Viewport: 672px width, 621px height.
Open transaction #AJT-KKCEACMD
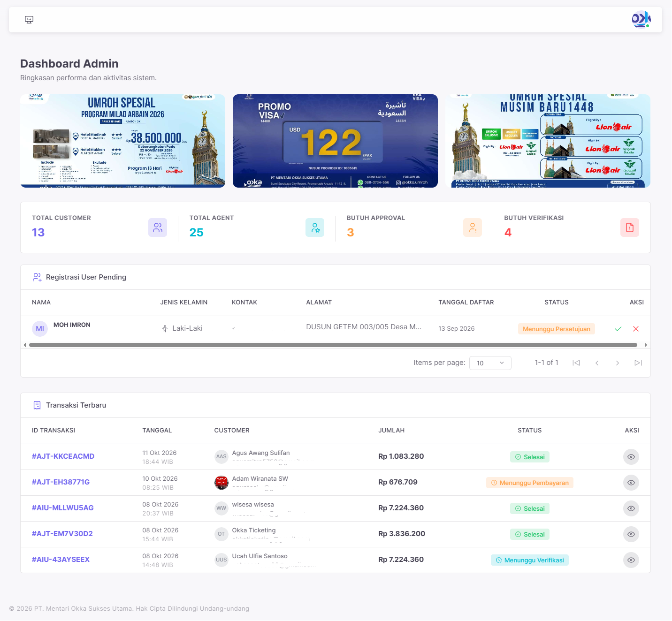click(x=63, y=456)
